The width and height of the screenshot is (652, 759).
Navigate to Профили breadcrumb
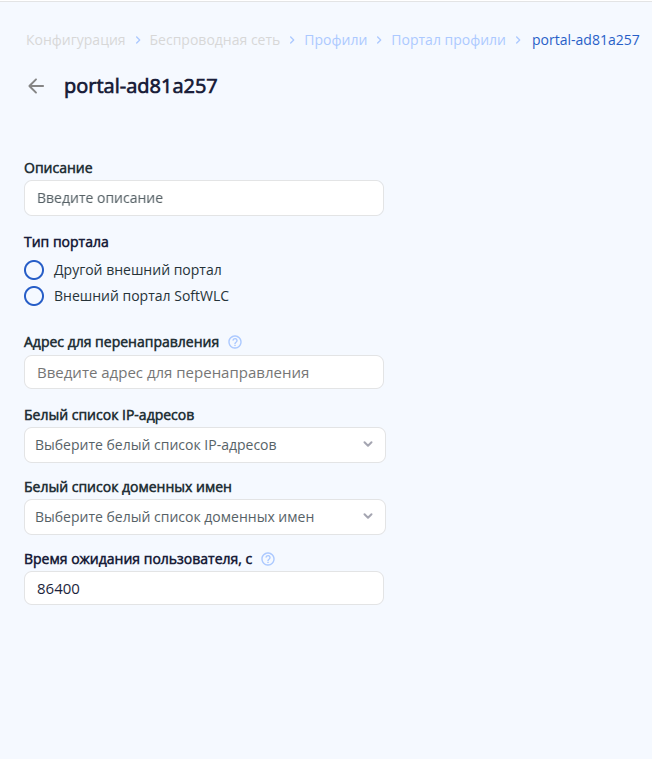(336, 40)
